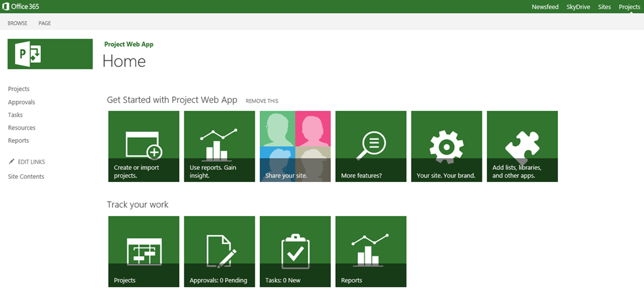The width and height of the screenshot is (644, 299).
Task: Click the 'Approvals: 0 Pending' caption
Action: 218,281
